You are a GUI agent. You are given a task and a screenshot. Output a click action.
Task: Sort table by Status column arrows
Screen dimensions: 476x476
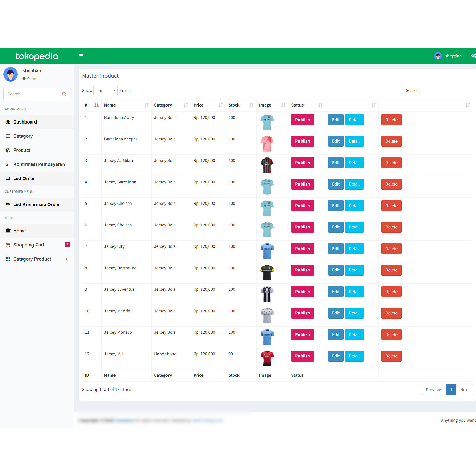tap(320, 105)
